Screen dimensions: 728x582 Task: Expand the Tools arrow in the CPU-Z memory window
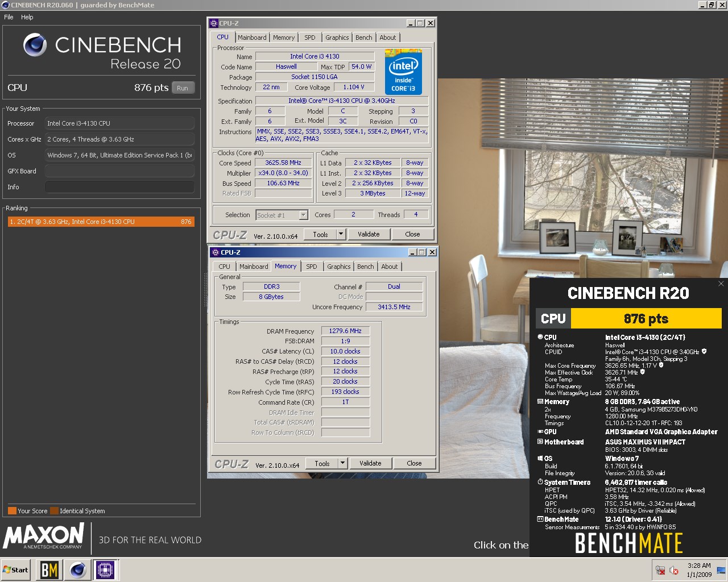(x=342, y=463)
